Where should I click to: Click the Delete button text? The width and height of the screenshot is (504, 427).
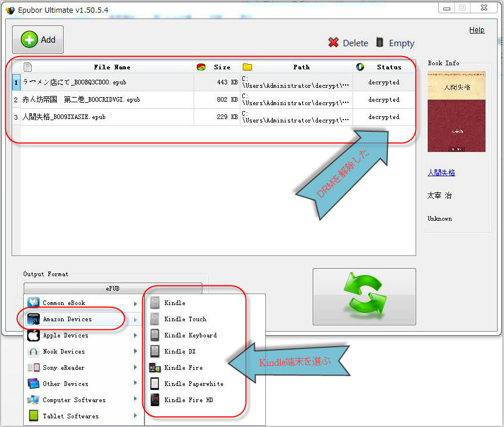pyautogui.click(x=355, y=43)
